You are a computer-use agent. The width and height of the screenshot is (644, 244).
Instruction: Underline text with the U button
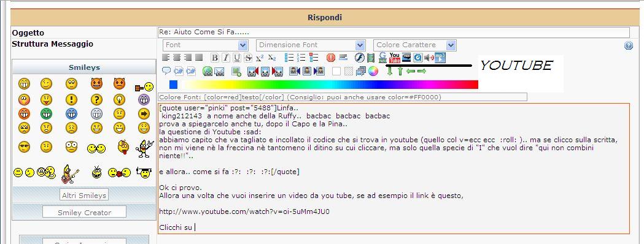[237, 58]
